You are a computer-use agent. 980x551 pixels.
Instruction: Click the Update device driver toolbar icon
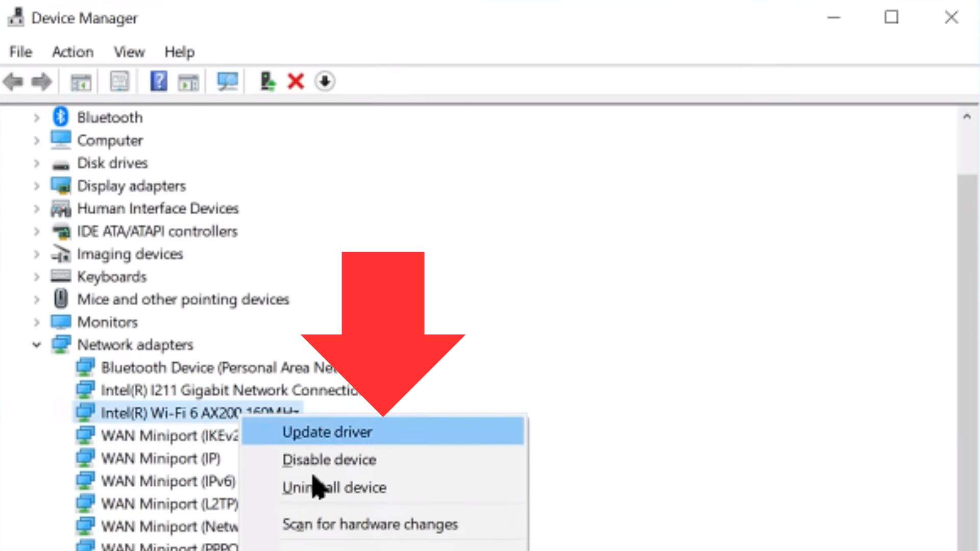[x=267, y=82]
